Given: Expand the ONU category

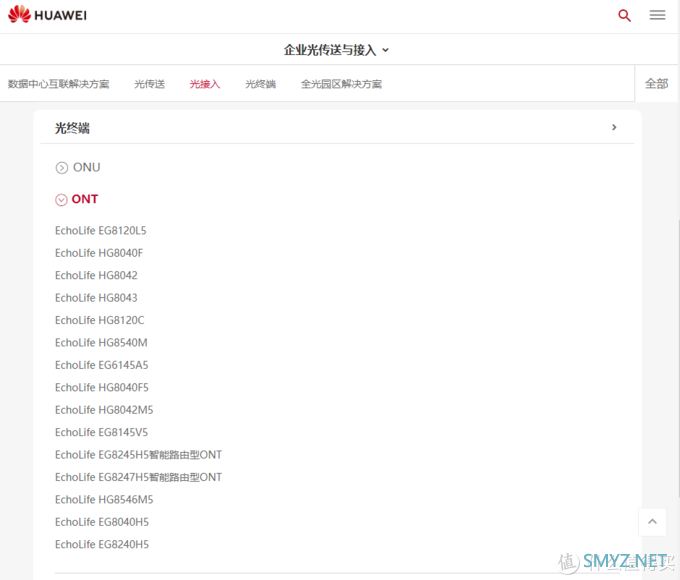Looking at the screenshot, I should point(78,167).
